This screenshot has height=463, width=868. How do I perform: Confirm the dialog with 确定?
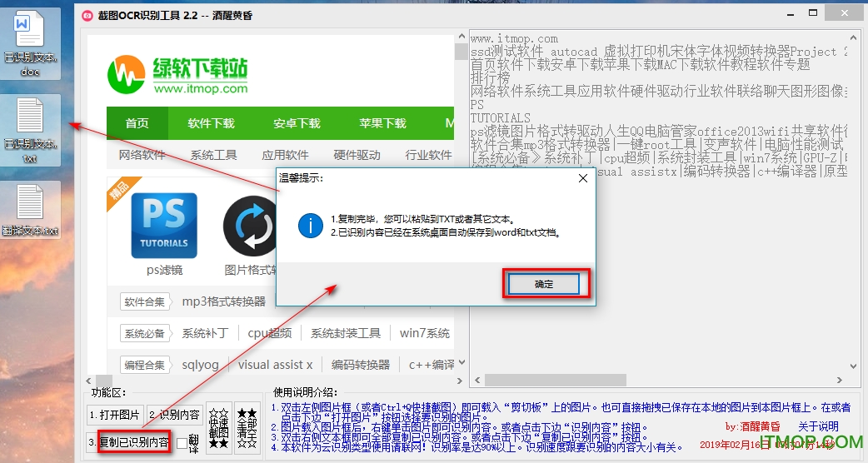click(544, 284)
